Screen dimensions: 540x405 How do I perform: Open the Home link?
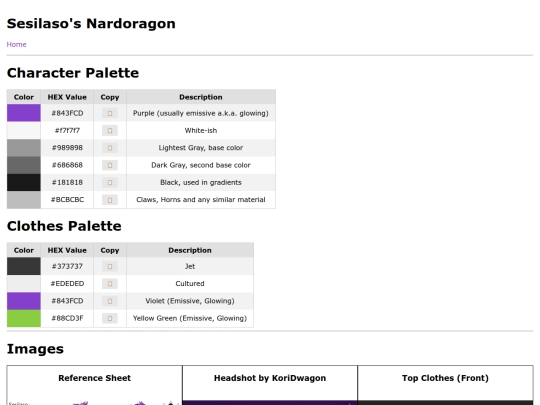coord(16,44)
